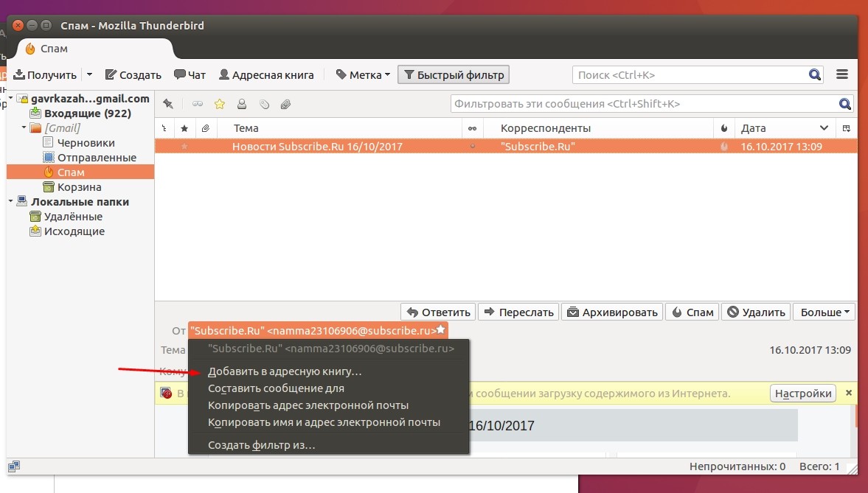Sort by the read-status glasses column header

point(472,127)
